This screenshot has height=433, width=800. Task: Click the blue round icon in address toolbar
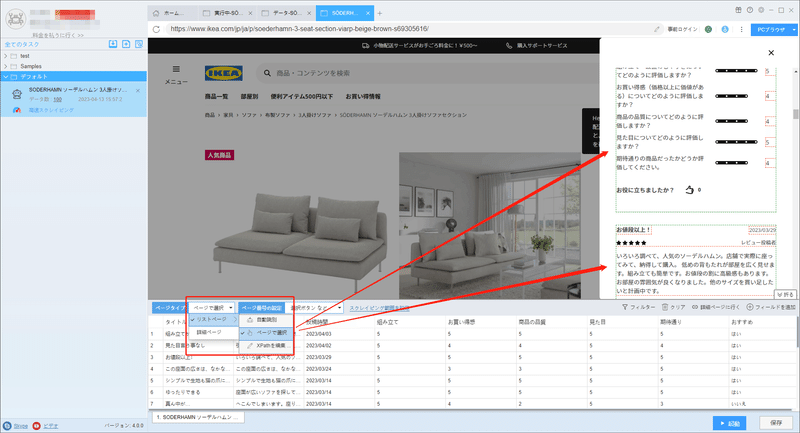coord(725,29)
